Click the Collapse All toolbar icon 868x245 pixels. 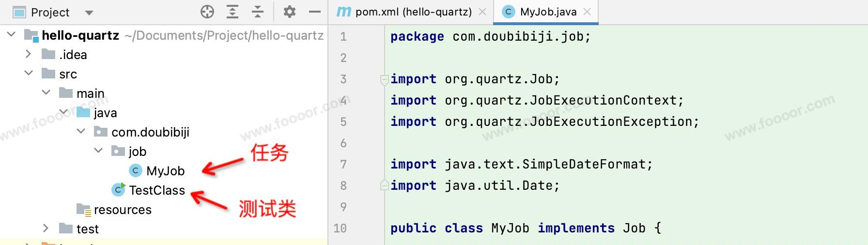point(258,12)
